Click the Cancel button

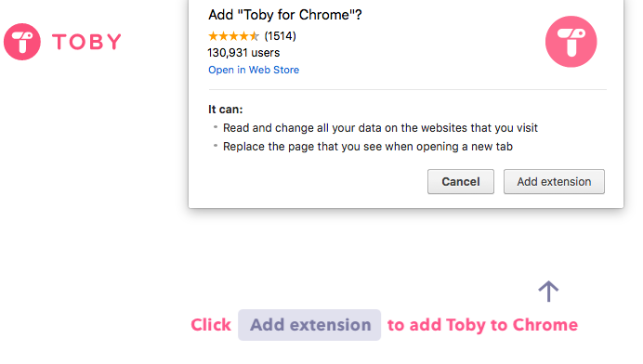pyautogui.click(x=461, y=182)
